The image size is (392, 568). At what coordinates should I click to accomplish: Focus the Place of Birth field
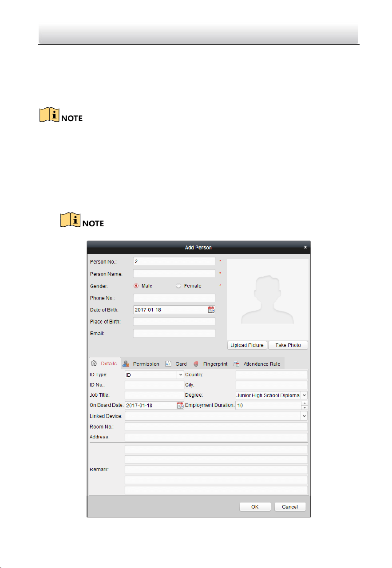[174, 322]
